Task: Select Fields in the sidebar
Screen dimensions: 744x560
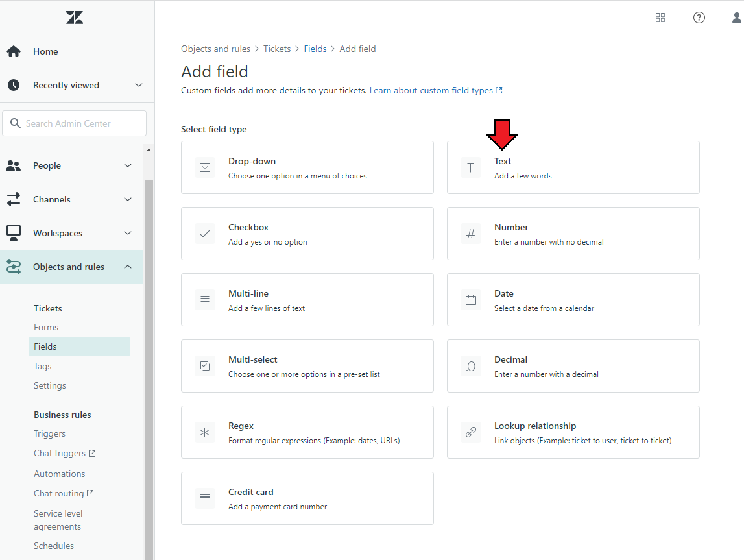Action: (x=79, y=347)
